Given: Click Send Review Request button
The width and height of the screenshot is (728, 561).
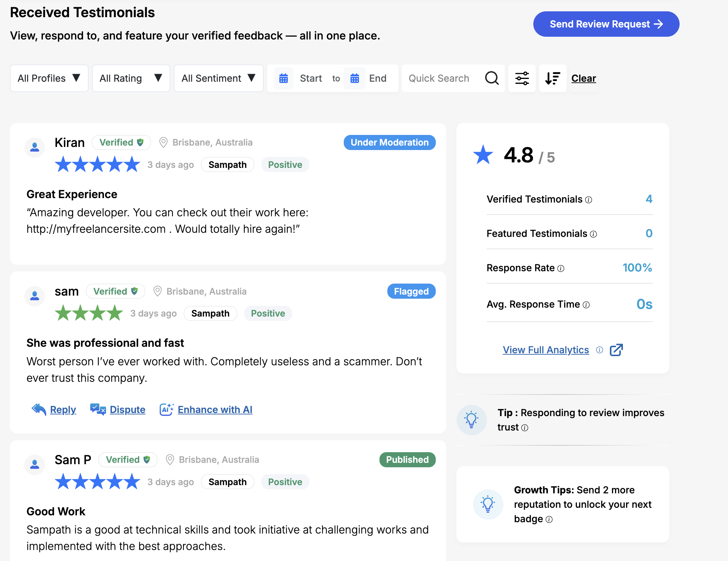Looking at the screenshot, I should pos(606,24).
